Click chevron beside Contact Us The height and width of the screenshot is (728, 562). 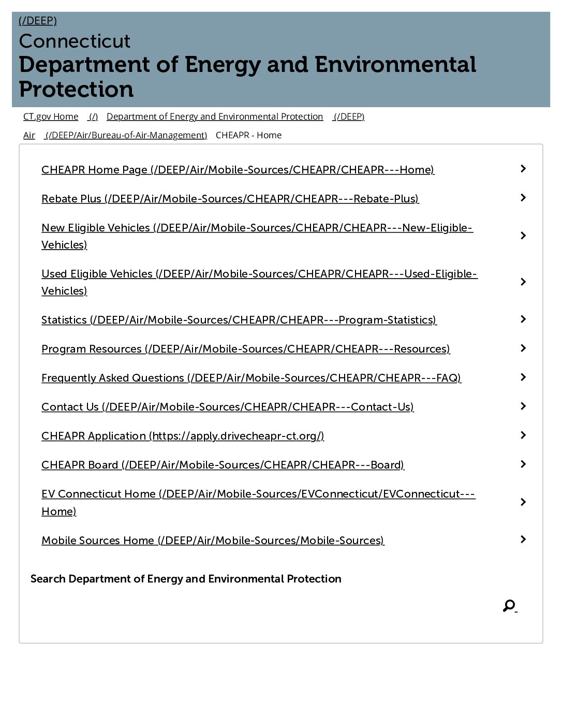tap(523, 406)
